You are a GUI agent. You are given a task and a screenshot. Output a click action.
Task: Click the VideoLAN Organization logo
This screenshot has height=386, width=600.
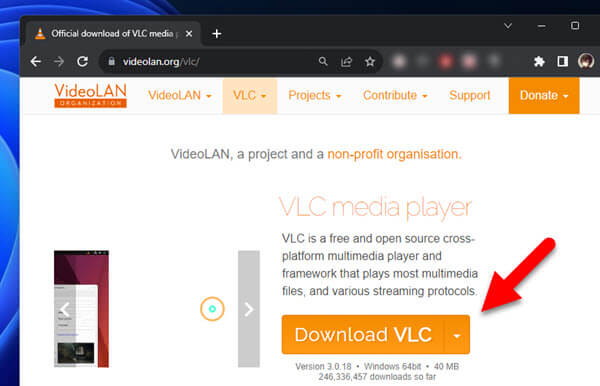90,95
